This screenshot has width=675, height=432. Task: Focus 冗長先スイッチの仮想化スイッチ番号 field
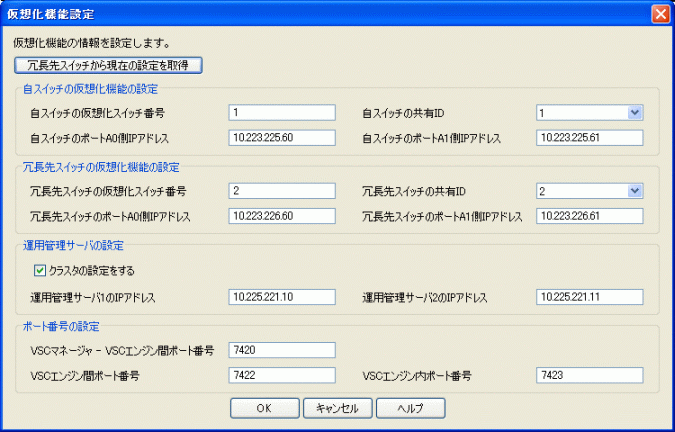click(282, 191)
